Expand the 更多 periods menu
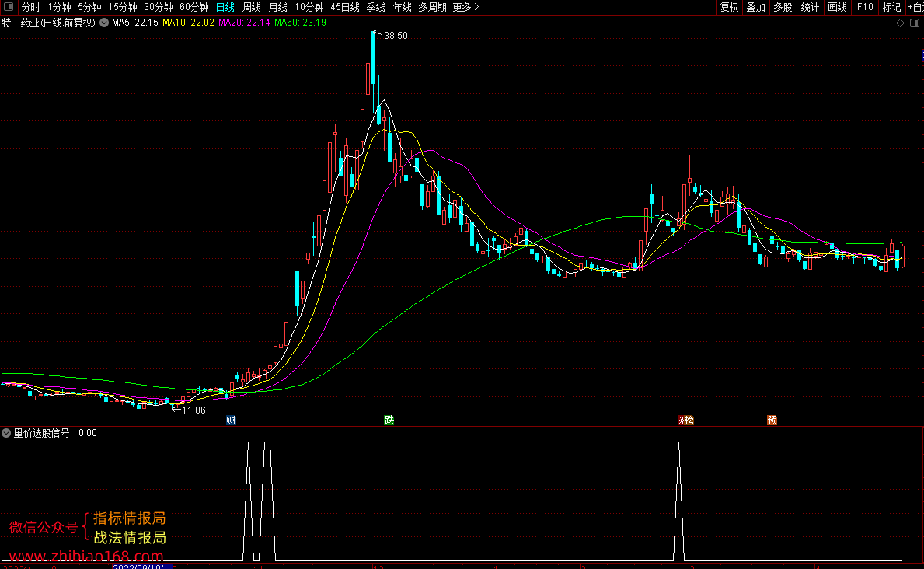Image resolution: width=924 pixels, height=569 pixels. (x=466, y=7)
